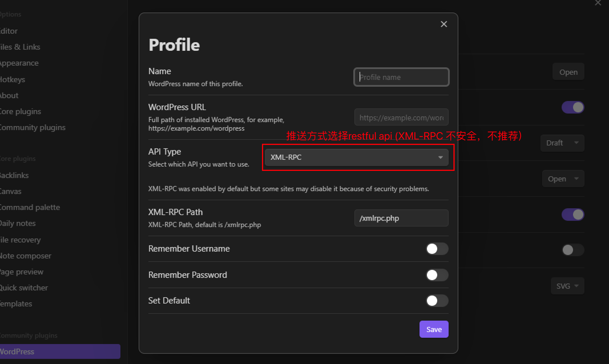Click the XML-RPC Path field
Screen dimensions: 609x364
pyautogui.click(x=401, y=218)
